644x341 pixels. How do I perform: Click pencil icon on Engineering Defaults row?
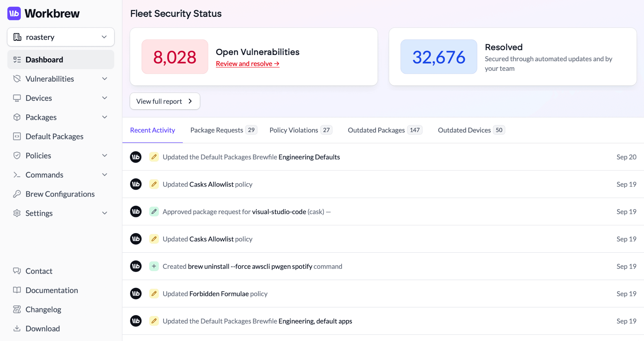(x=154, y=157)
